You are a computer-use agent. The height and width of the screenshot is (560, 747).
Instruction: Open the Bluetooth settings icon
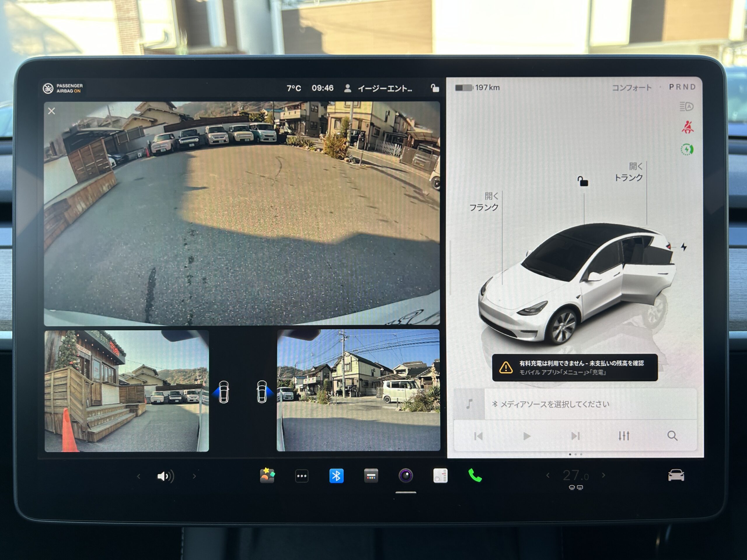point(336,476)
